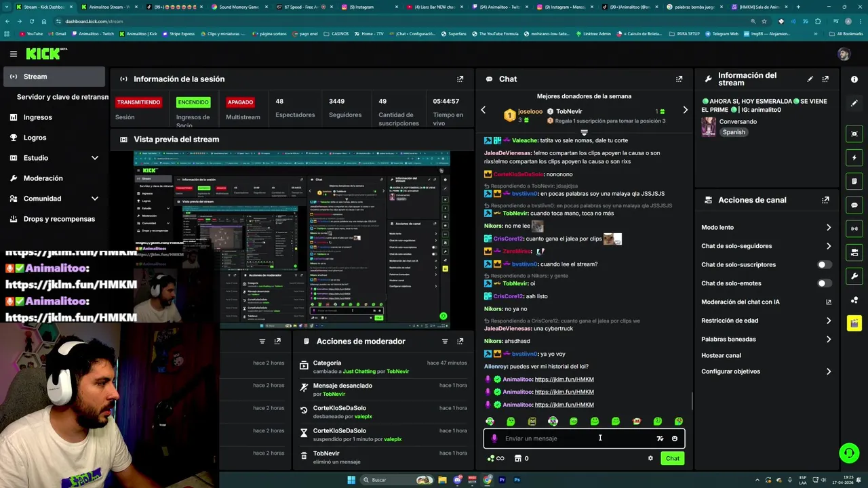
Task: Open Ingresos in the sidebar
Action: (x=54, y=117)
